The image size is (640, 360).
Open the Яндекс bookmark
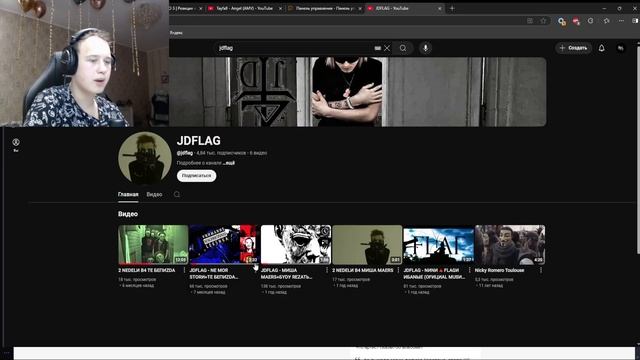(x=176, y=33)
